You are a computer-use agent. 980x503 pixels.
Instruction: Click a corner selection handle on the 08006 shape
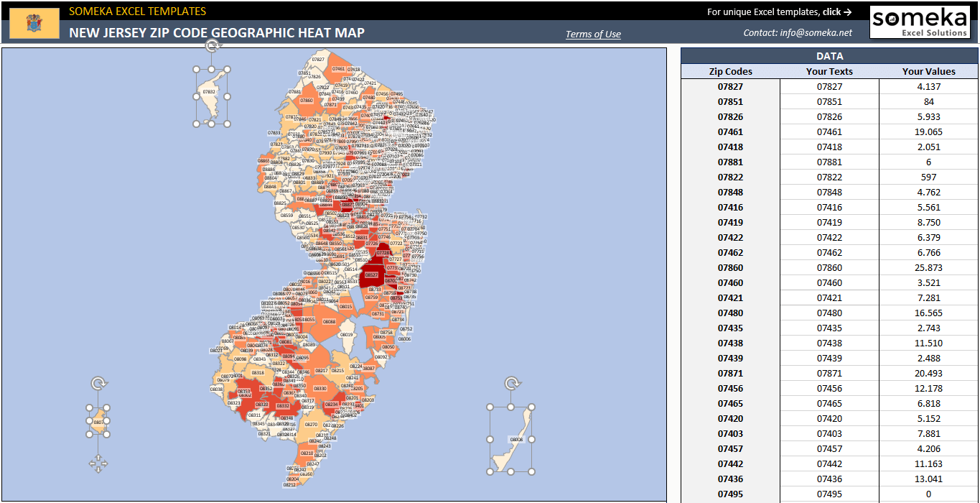[490, 407]
